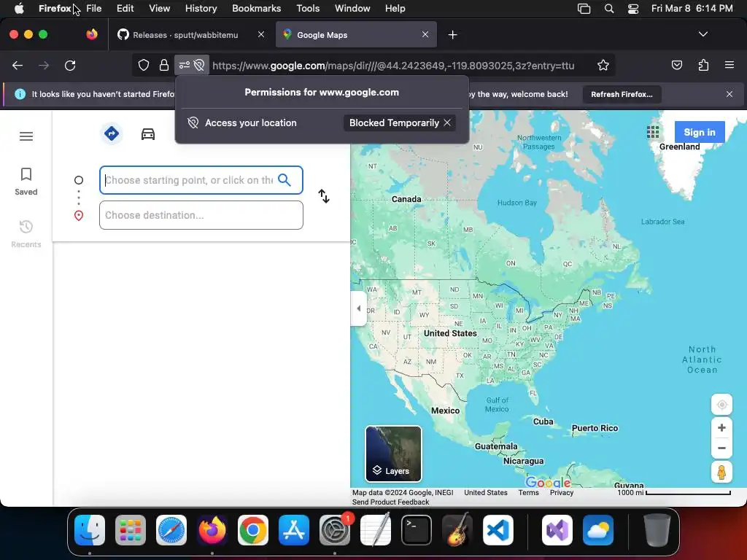Image resolution: width=747 pixels, height=560 pixels.
Task: Click the Privacy link on the map
Action: coord(562,493)
